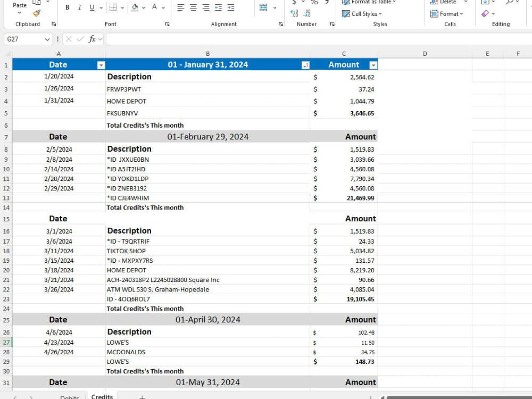
Task: Click date cell 3/21/2024
Action: (59, 280)
